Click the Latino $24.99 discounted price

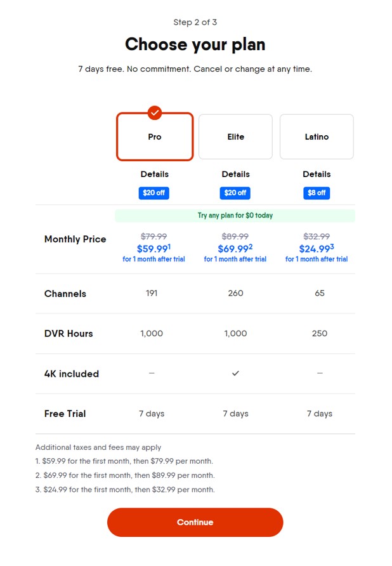click(315, 249)
